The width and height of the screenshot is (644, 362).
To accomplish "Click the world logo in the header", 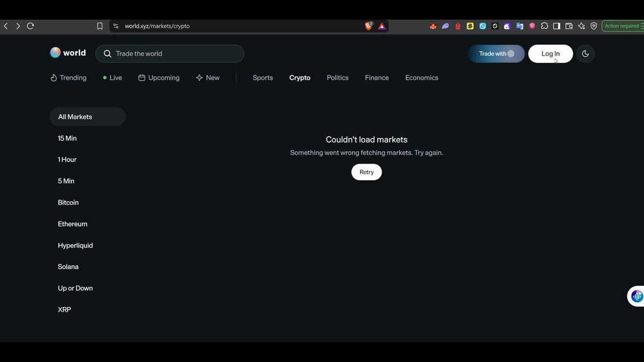I will click(x=68, y=53).
